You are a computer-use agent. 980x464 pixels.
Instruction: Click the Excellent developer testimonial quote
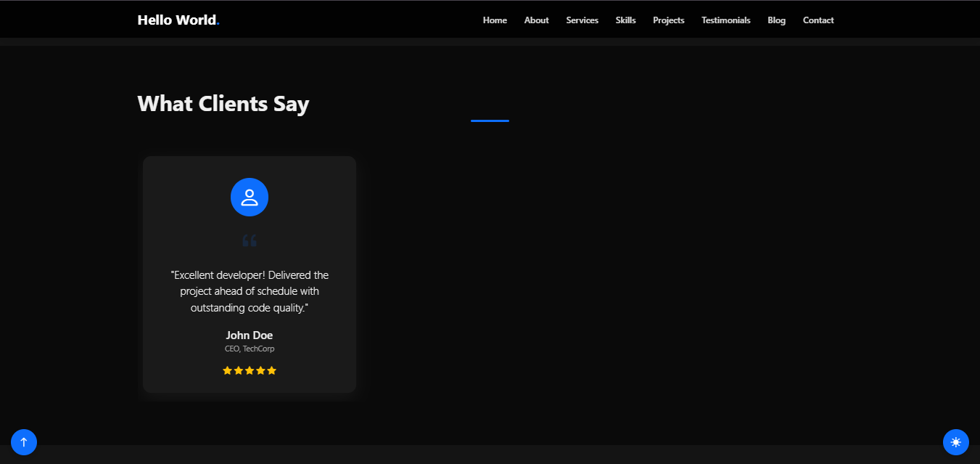point(250,291)
